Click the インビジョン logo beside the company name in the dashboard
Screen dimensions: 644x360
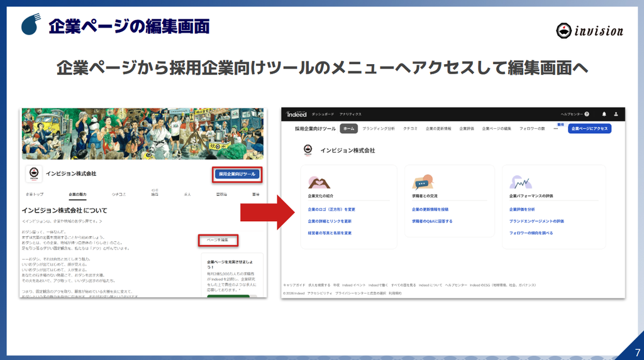pyautogui.click(x=308, y=150)
